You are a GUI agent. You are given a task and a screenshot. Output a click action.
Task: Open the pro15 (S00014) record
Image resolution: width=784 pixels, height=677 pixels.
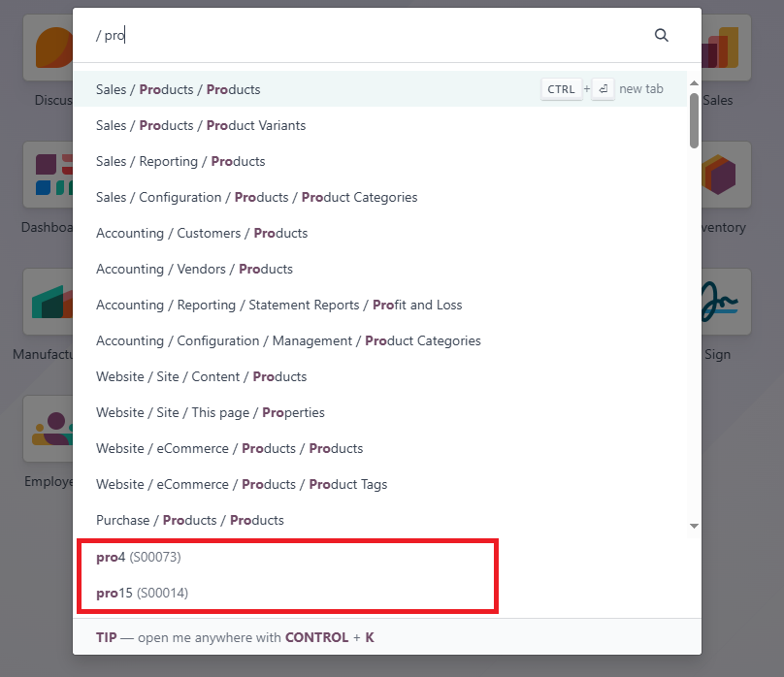click(x=142, y=592)
